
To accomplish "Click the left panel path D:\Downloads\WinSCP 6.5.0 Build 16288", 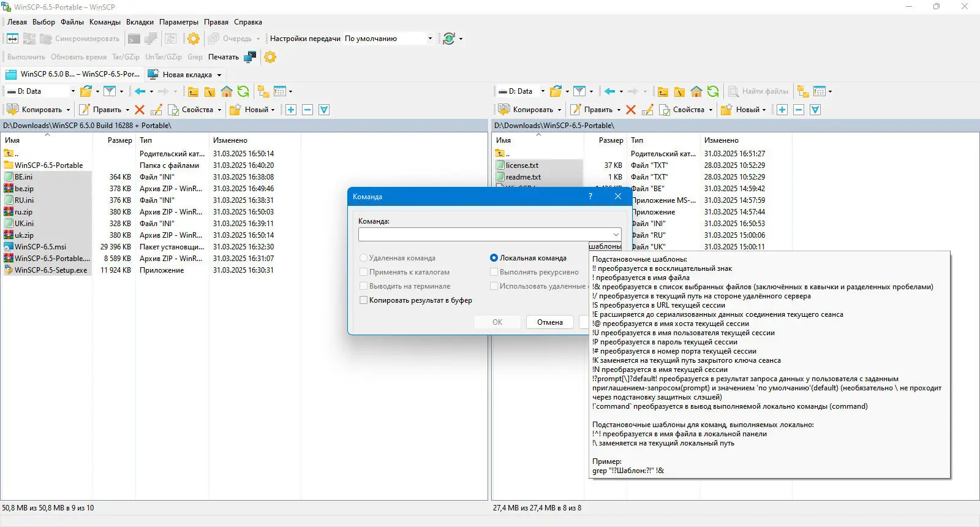I will point(87,126).
